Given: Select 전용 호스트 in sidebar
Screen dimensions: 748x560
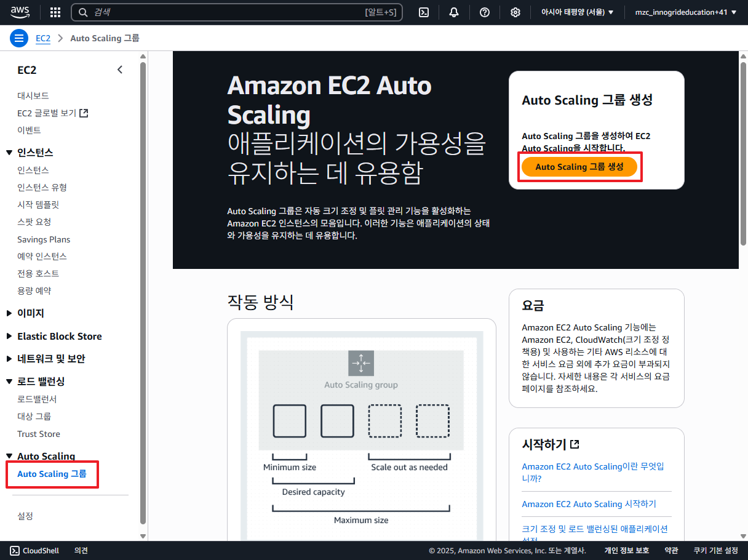Looking at the screenshot, I should tap(38, 273).
